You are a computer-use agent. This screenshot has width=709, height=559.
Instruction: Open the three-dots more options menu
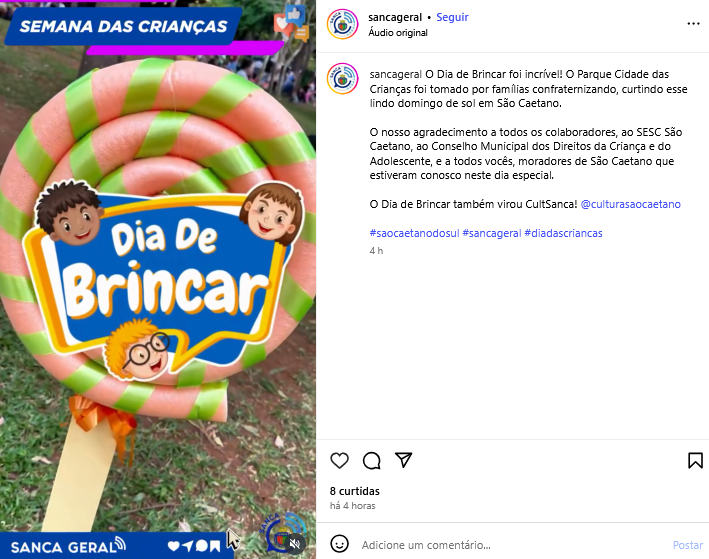click(x=693, y=24)
